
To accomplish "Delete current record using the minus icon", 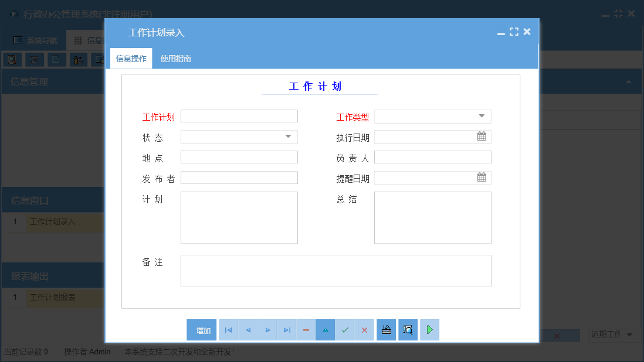I will pos(306,330).
